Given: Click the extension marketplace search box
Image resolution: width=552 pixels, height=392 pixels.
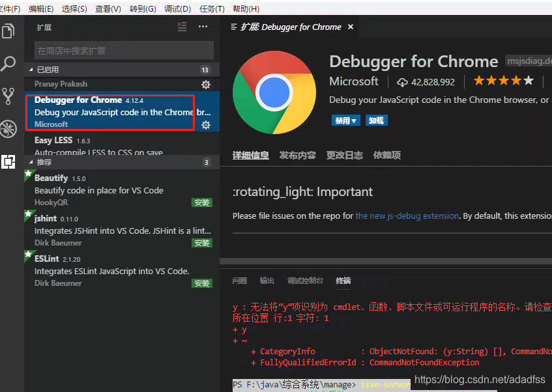Looking at the screenshot, I should click(x=124, y=51).
